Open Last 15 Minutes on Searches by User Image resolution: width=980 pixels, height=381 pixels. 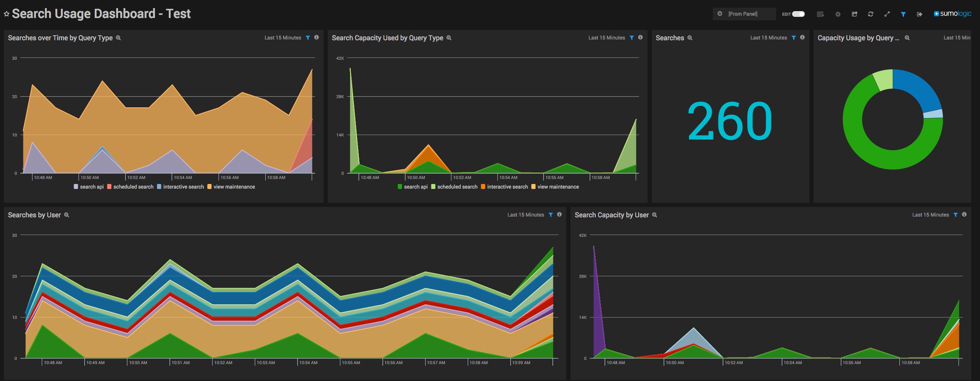click(x=525, y=215)
